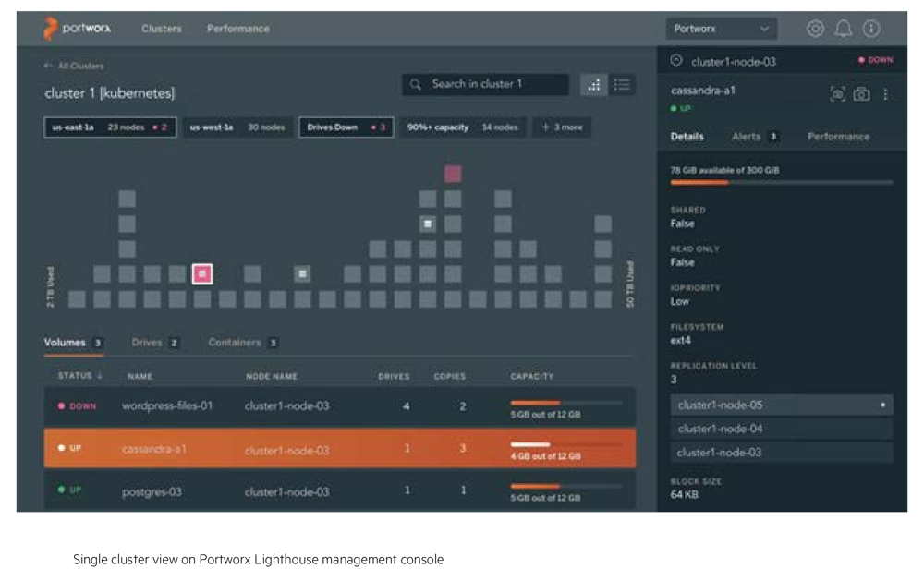Click the green UP status under cassandra-a1 title
Image resolution: width=924 pixels, height=581 pixels.
coord(681,108)
